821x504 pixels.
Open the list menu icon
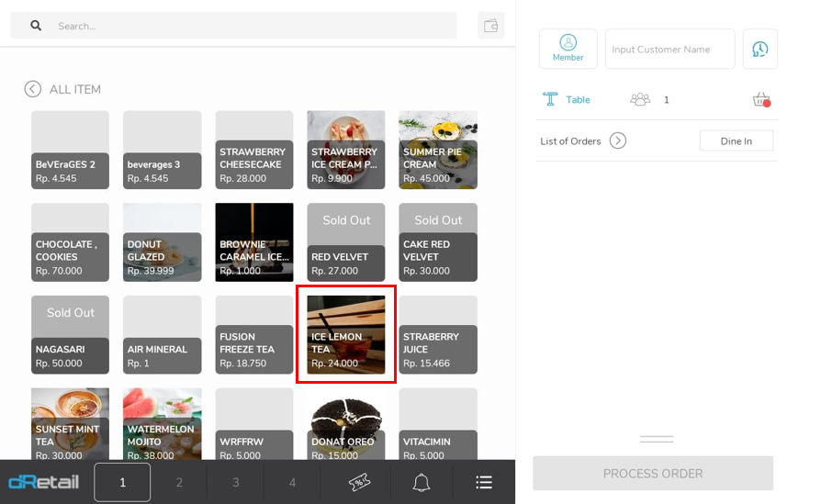pos(484,482)
